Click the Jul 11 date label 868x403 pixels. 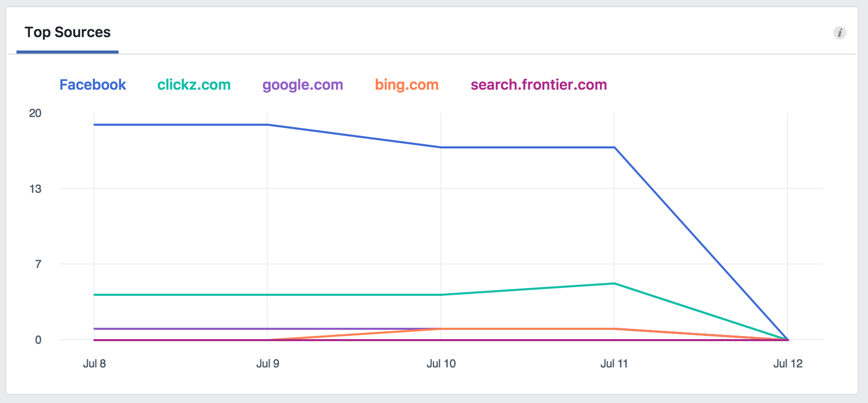click(614, 363)
